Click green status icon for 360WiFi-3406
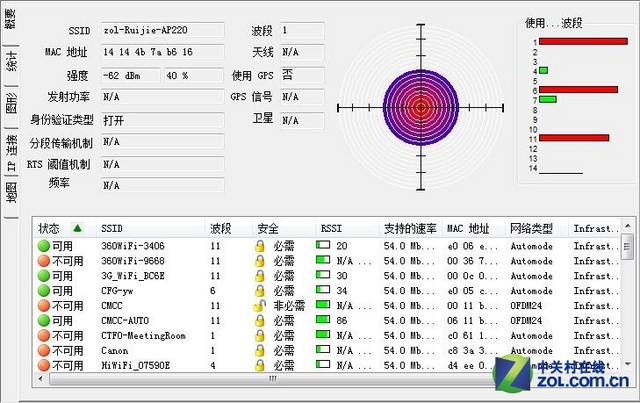 (x=44, y=246)
